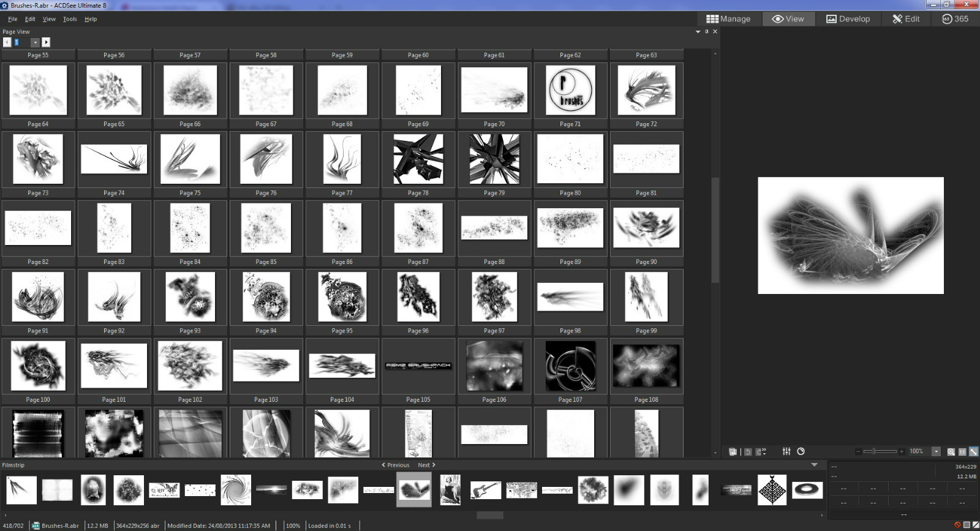
Task: Select the spiral swirl thumbnail in filmstrip
Action: [x=236, y=490]
